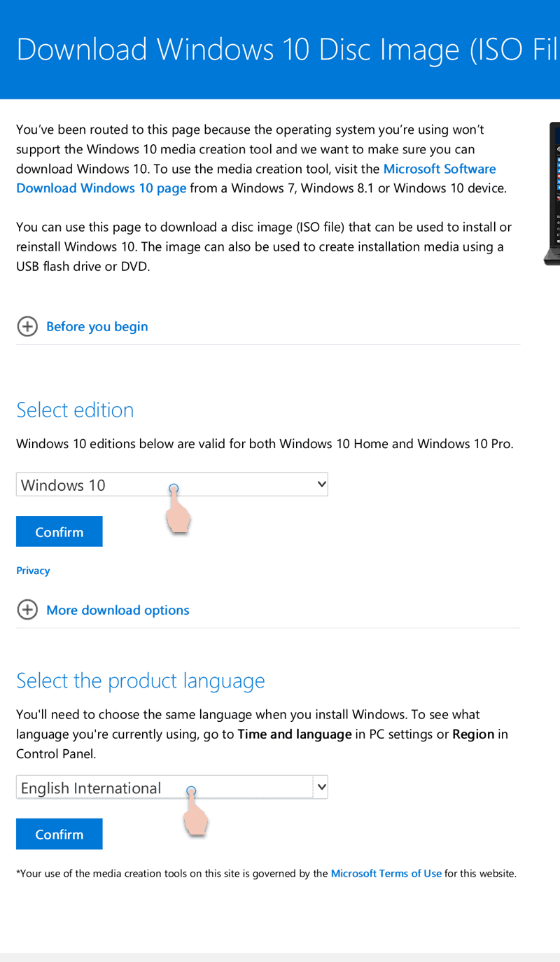Click the plus icon beside Before you begin
Image resolution: width=560 pixels, height=962 pixels.
(x=27, y=326)
